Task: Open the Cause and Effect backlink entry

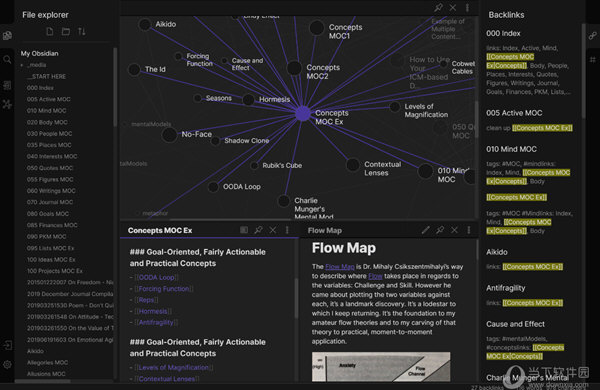Action: (x=515, y=324)
